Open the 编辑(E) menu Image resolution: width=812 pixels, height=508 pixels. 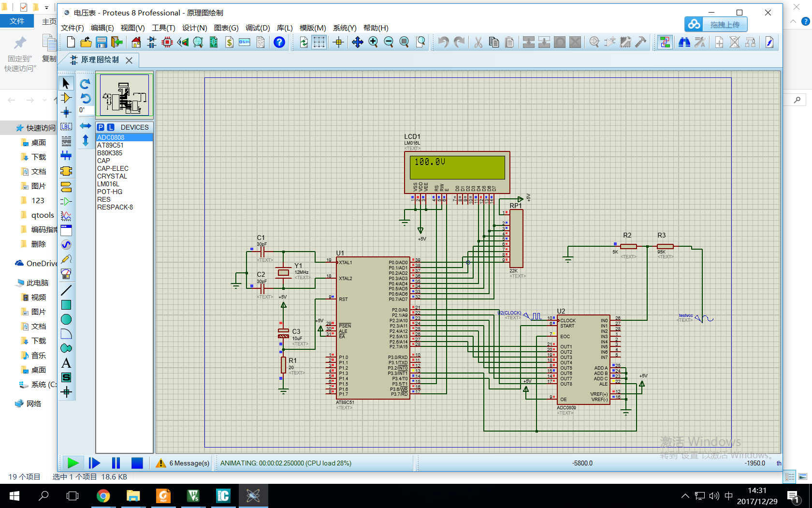pyautogui.click(x=102, y=28)
